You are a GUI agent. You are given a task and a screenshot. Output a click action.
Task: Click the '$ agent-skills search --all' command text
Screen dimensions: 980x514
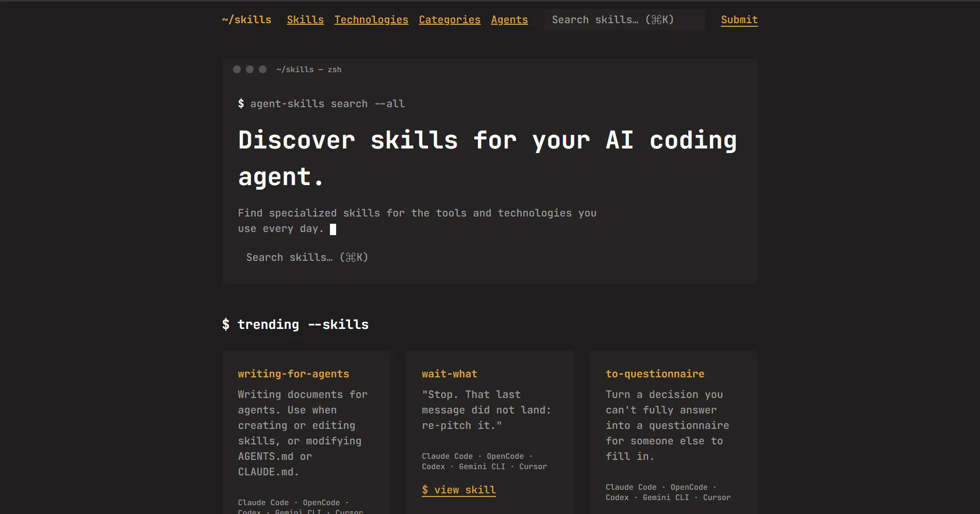point(321,104)
